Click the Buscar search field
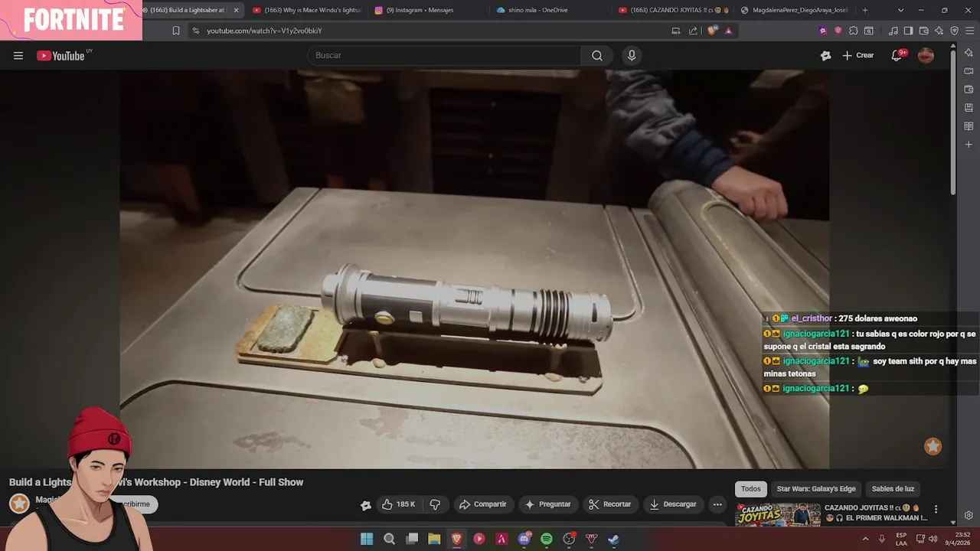Screen dimensions: 980x551 coord(445,55)
